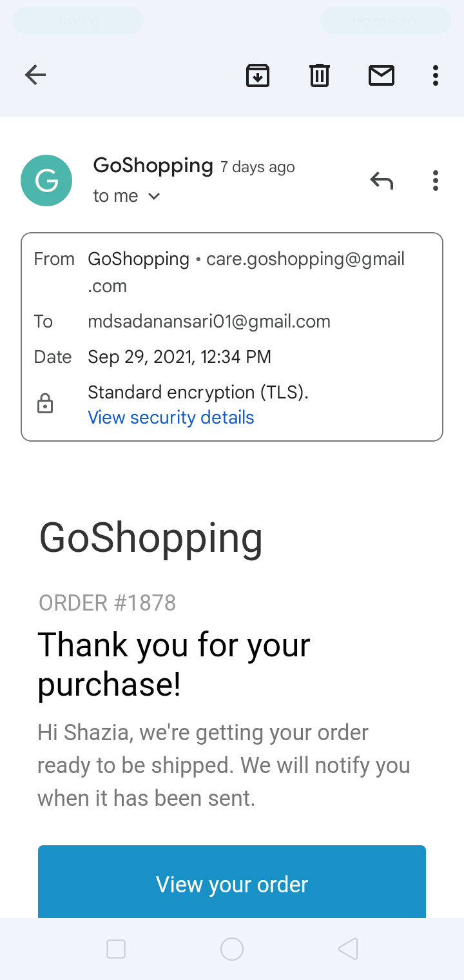Open Android recent apps (square button)
Screen dimensions: 464x980
pos(116,949)
